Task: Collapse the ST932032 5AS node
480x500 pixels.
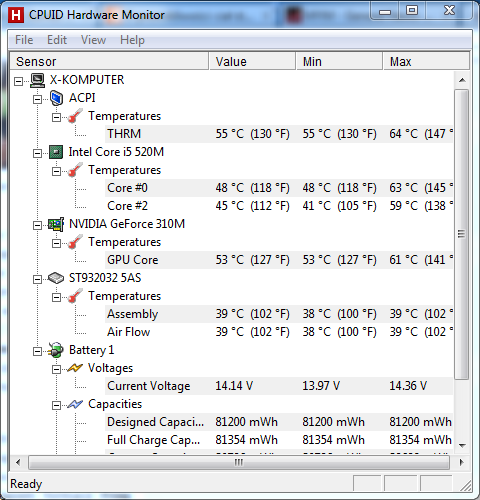Action: (38, 279)
